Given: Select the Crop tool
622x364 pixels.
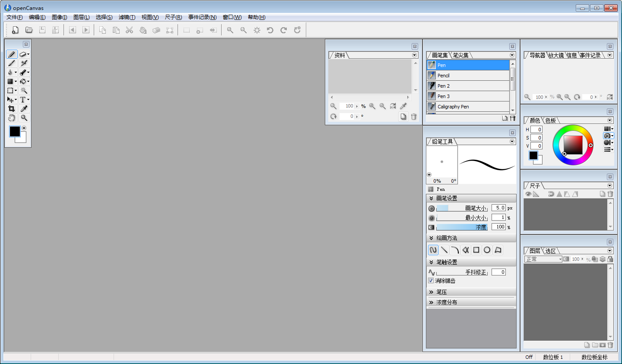Looking at the screenshot, I should pos(12,109).
